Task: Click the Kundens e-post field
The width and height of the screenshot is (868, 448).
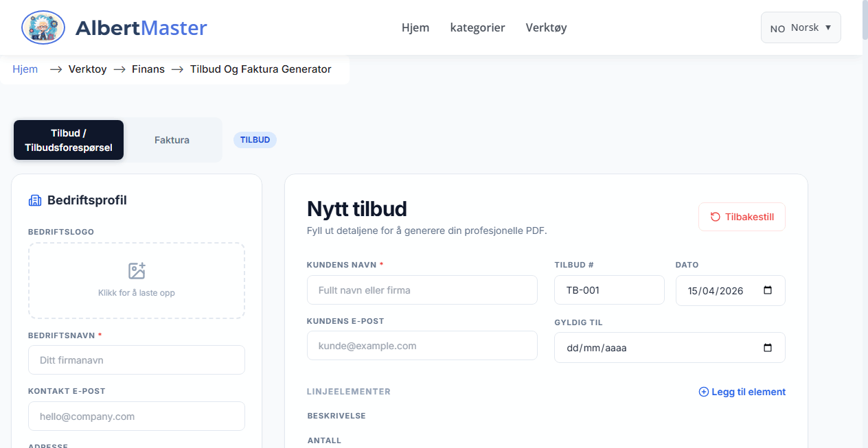Action: click(x=422, y=346)
